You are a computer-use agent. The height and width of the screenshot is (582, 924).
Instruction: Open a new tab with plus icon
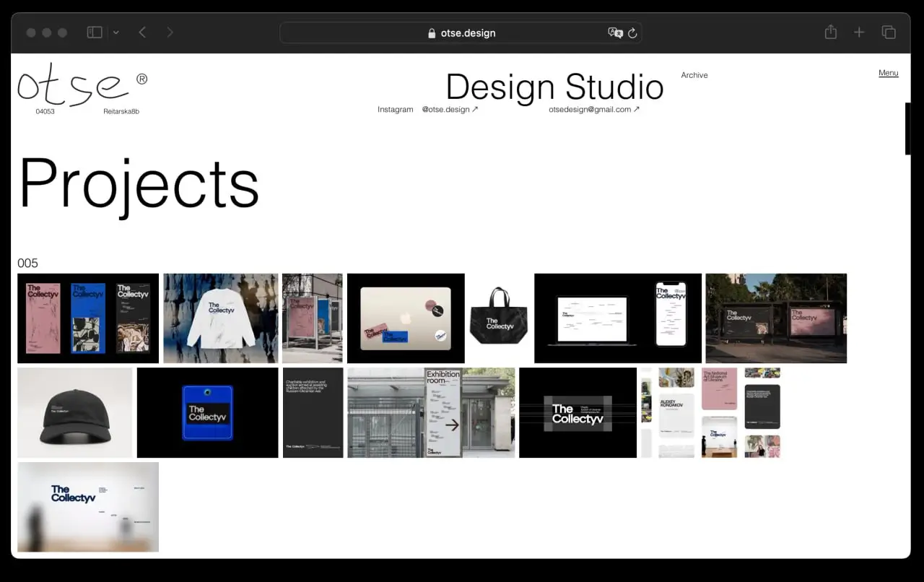point(859,32)
